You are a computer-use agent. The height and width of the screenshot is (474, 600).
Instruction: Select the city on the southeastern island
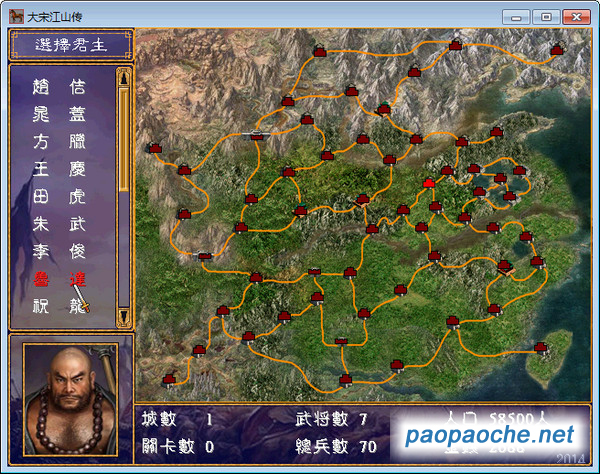[541, 347]
